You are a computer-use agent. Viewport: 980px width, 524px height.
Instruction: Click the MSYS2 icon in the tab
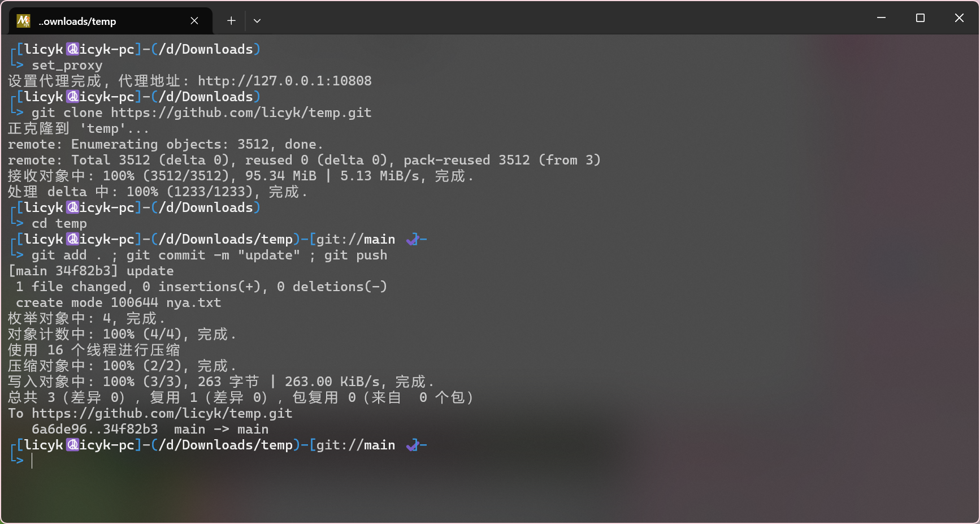pos(23,21)
